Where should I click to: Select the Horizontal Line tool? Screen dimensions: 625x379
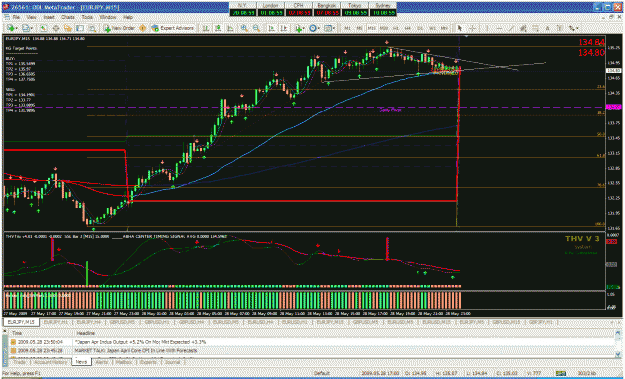point(499,28)
